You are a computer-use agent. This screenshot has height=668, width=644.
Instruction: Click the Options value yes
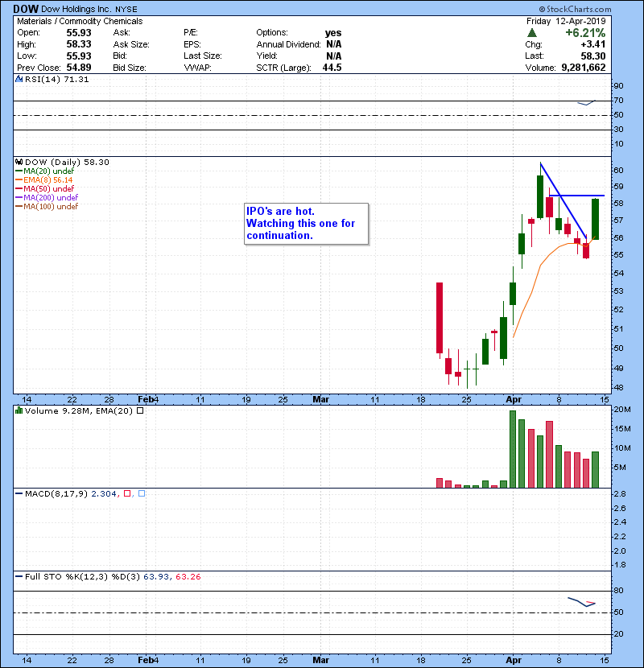[333, 33]
